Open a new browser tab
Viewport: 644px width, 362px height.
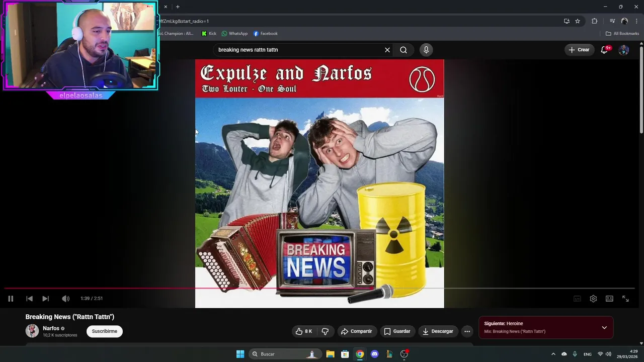(178, 7)
